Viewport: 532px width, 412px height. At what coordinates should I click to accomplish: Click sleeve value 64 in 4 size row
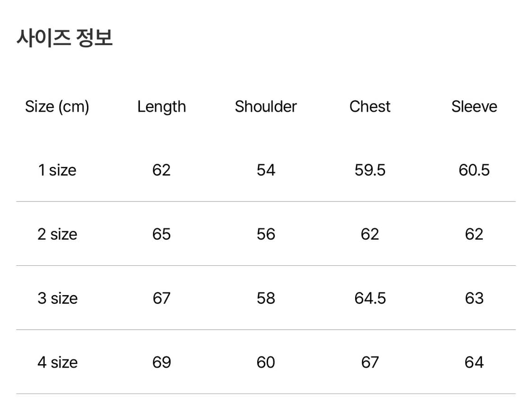coord(474,362)
